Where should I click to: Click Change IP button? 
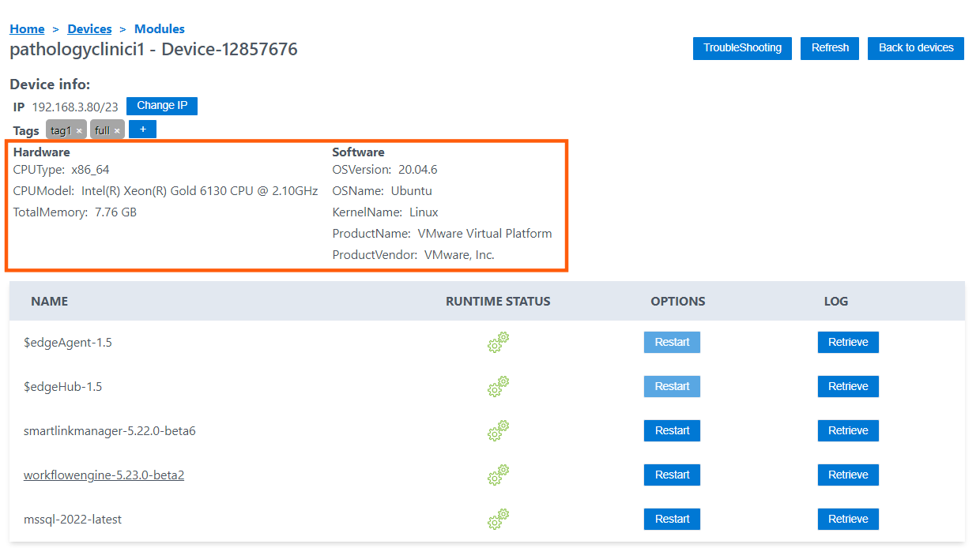161,106
